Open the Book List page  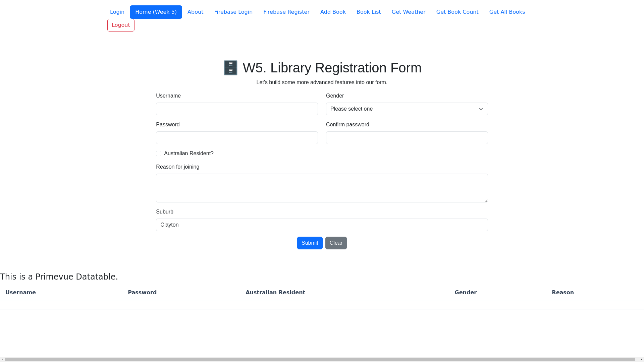point(369,12)
